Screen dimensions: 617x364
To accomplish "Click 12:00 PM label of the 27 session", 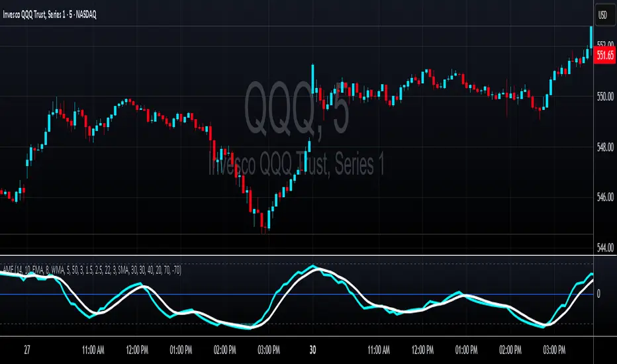I will (x=137, y=350).
